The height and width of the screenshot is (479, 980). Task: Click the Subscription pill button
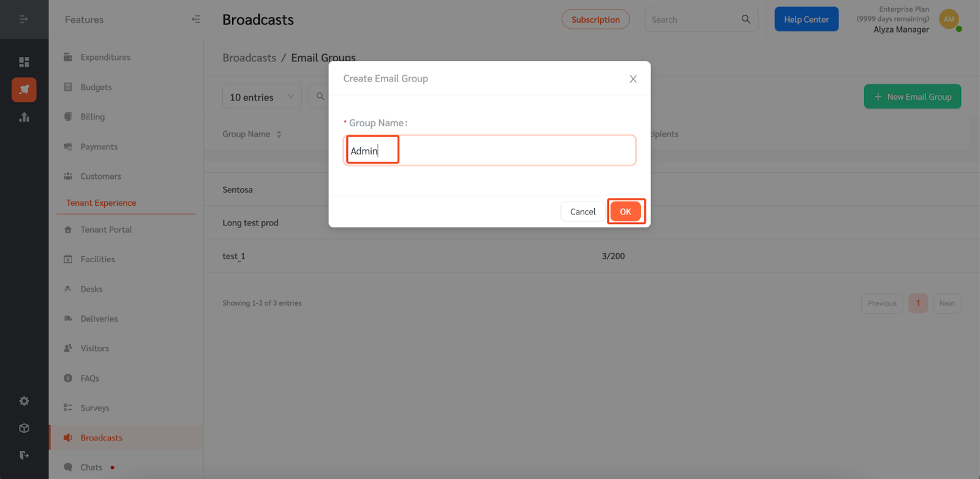[x=595, y=20]
